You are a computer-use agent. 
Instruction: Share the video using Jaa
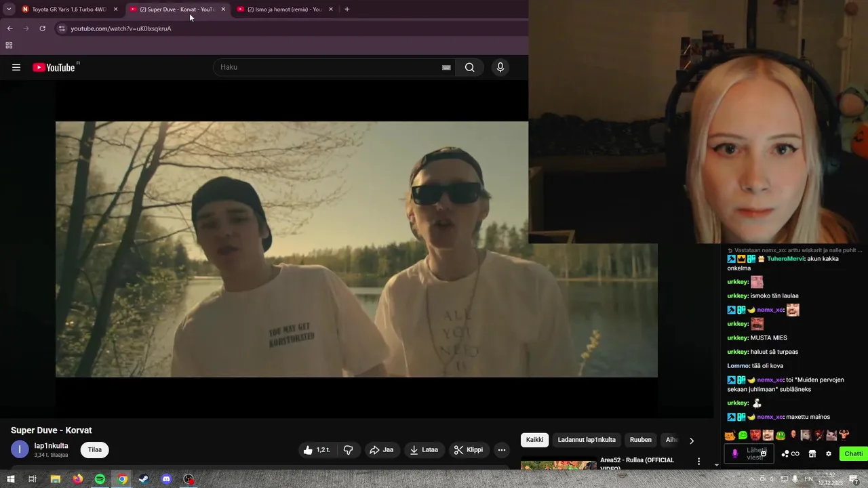coord(381,450)
